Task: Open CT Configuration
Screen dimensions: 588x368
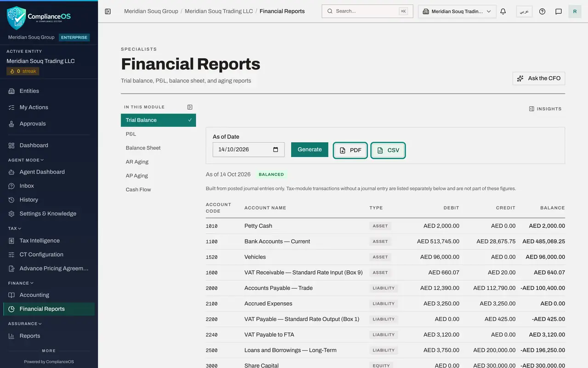Action: (x=49, y=254)
